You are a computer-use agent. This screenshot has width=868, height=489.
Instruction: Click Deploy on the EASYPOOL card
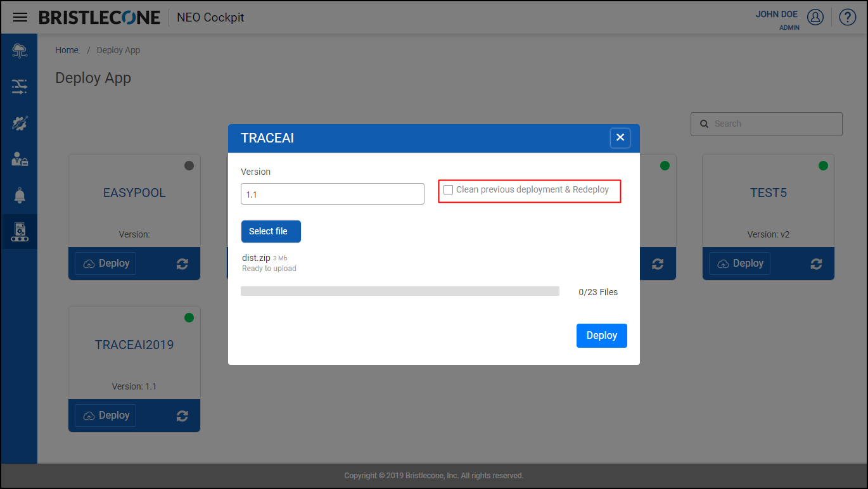point(106,264)
